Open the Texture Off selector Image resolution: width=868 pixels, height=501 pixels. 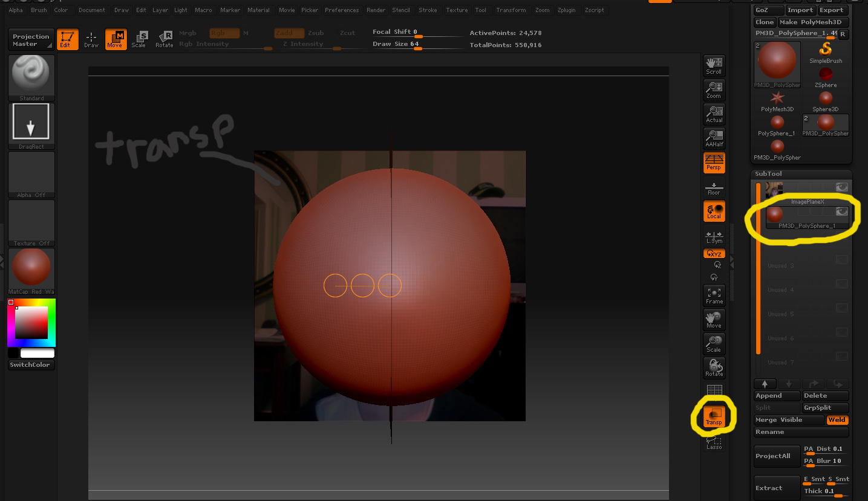31,223
